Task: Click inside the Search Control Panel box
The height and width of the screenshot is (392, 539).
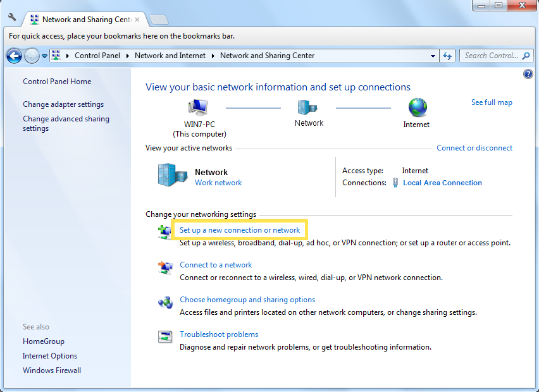Action: (496, 56)
